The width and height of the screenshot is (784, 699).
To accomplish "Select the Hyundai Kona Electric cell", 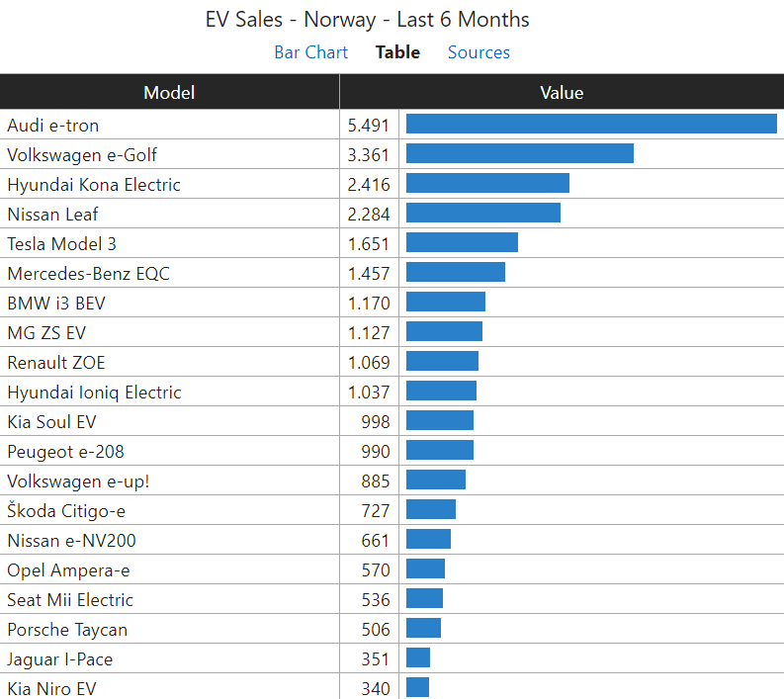I will 169,184.
